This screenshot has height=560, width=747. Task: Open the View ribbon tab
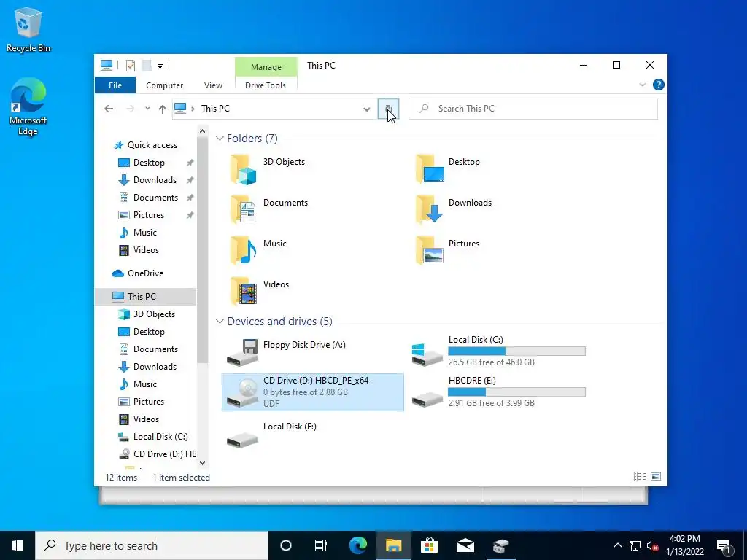click(213, 85)
